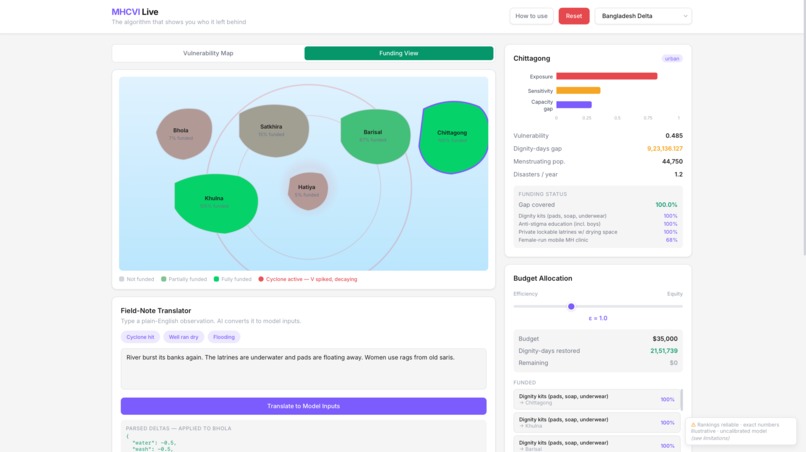Click the Anti-stigma education row
The image size is (806, 452).
coord(597,224)
